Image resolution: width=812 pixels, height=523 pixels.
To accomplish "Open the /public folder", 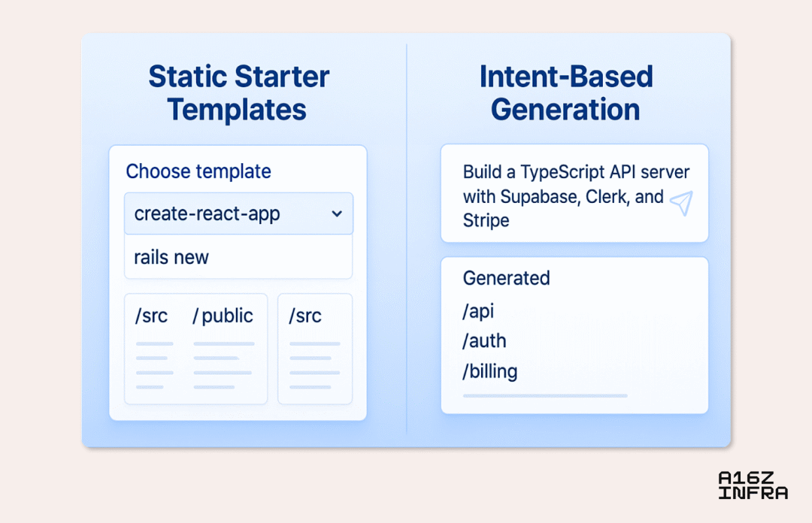I will (x=223, y=316).
